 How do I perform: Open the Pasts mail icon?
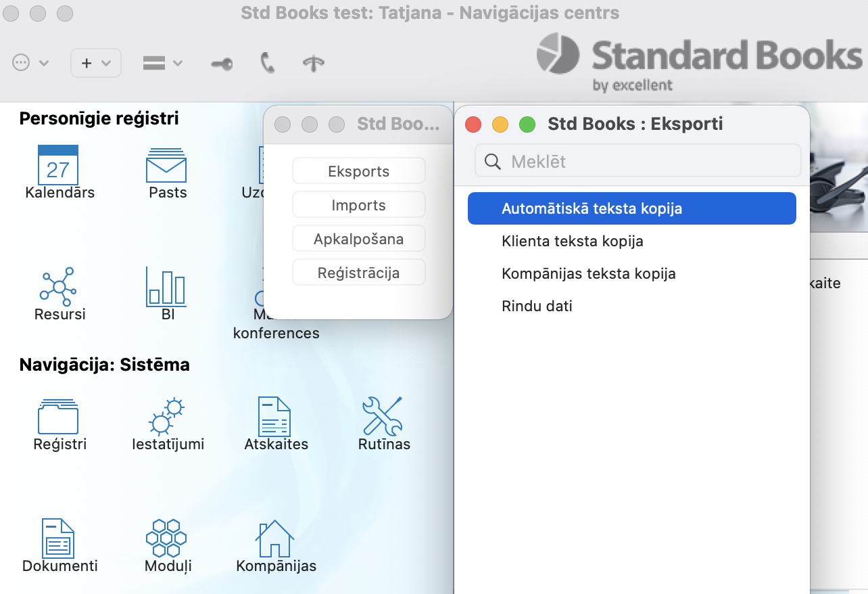(166, 164)
